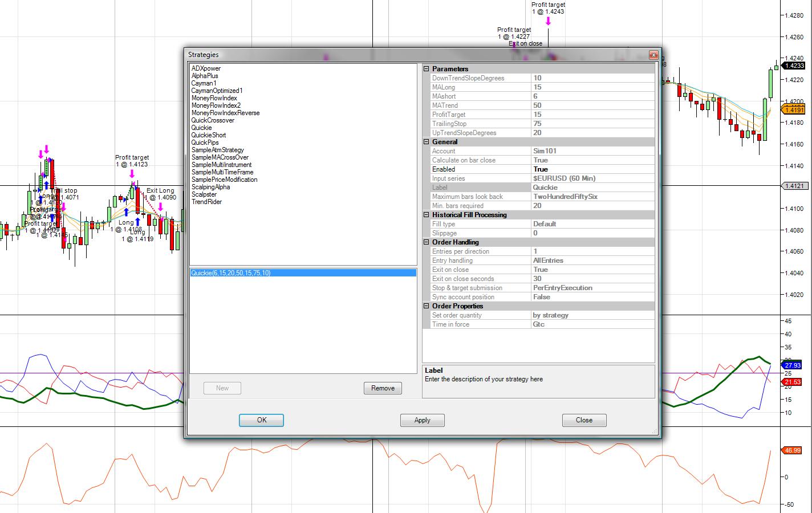The height and width of the screenshot is (513, 812).
Task: Open the Maximum bars look back dropdown
Action: 593,197
